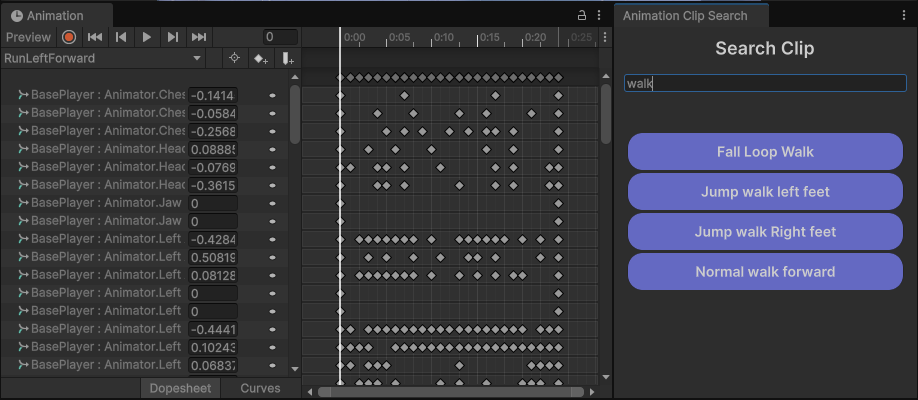Switch to the Curves view
The height and width of the screenshot is (400, 918).
click(x=261, y=388)
